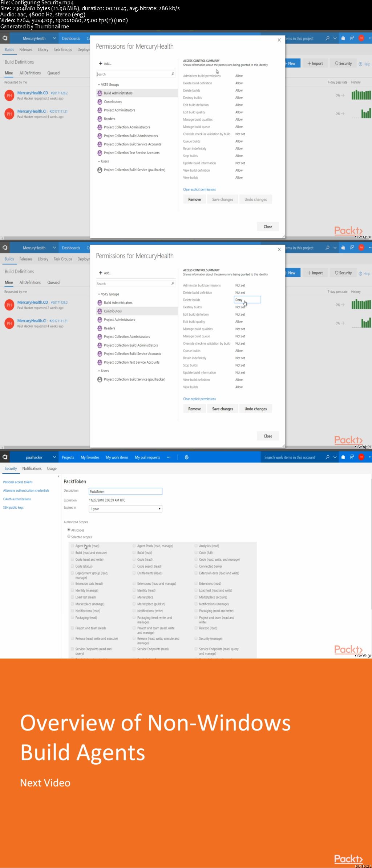The height and width of the screenshot is (868, 372).
Task: Switch to the Usage tab
Action: pyautogui.click(x=52, y=468)
